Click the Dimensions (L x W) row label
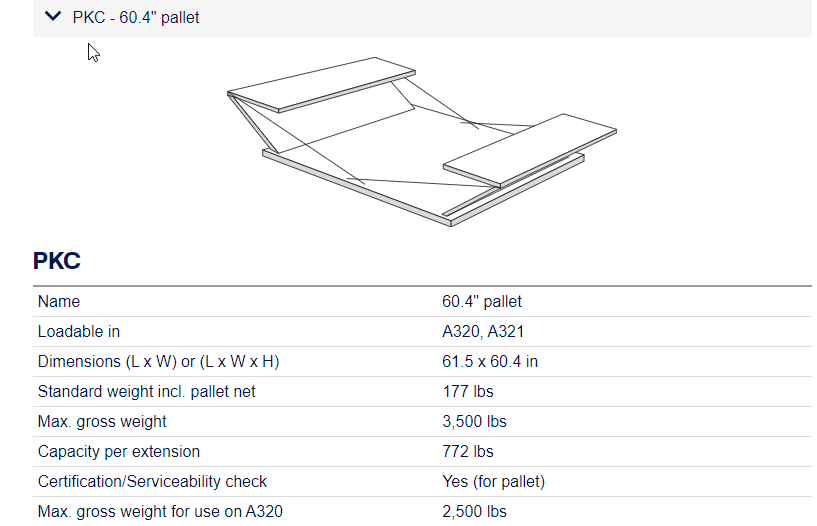Image resolution: width=817 pixels, height=526 pixels. pos(158,361)
